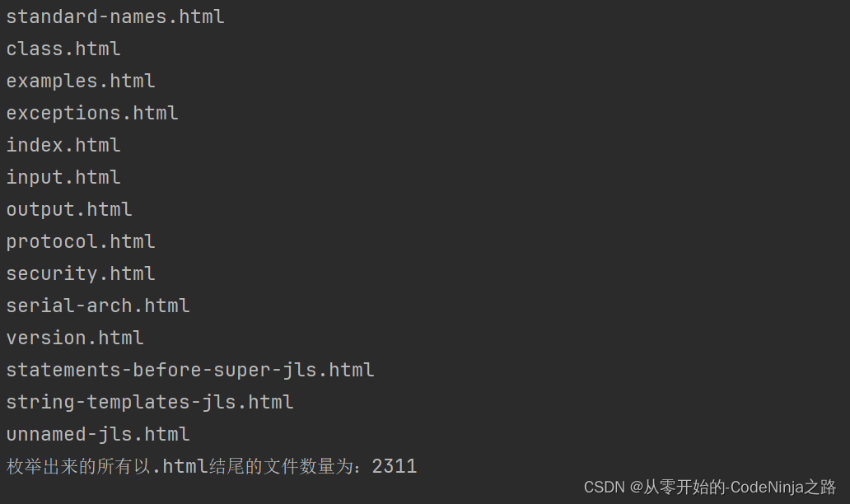Select the exceptions.html entry
This screenshot has height=504, width=850.
tap(92, 114)
